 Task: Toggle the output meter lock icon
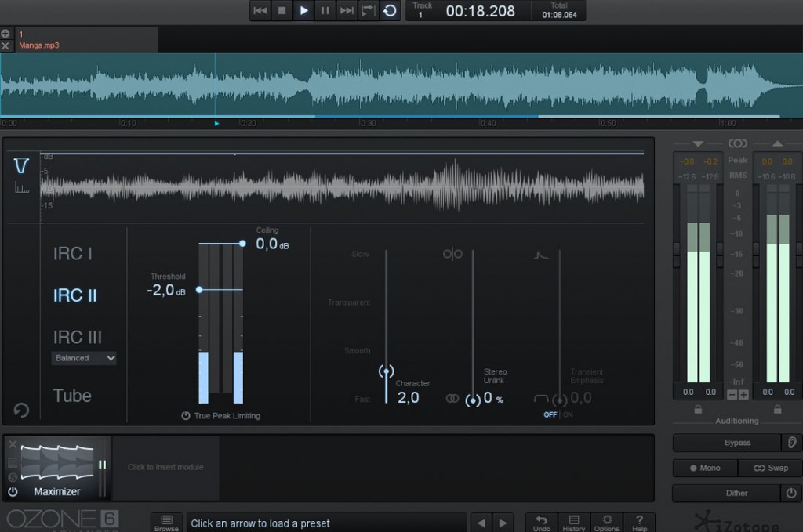777,409
